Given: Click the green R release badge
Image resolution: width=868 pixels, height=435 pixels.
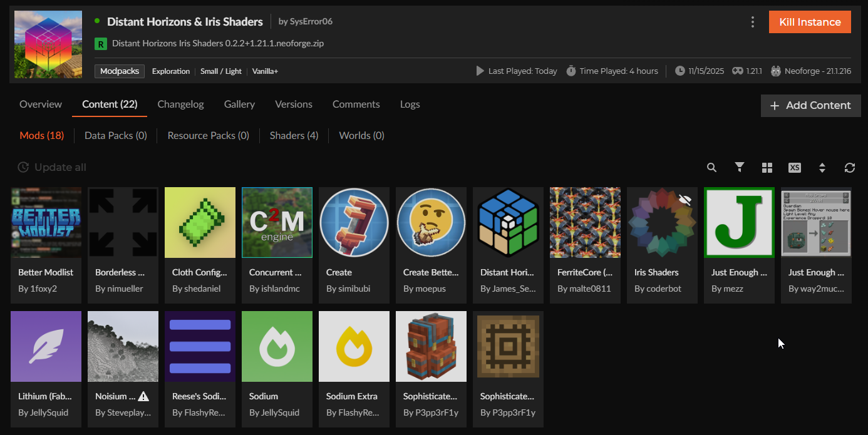Looking at the screenshot, I should coord(101,44).
